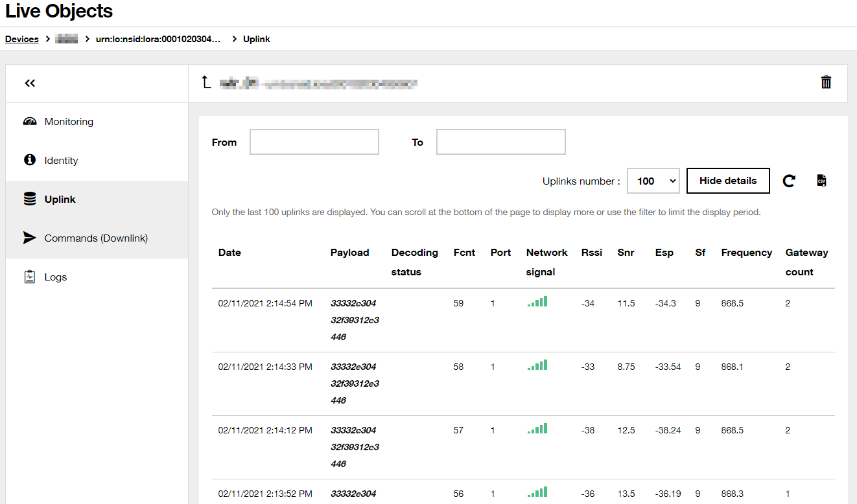This screenshot has height=504, width=857.
Task: Open the Logs menu item
Action: (x=56, y=277)
